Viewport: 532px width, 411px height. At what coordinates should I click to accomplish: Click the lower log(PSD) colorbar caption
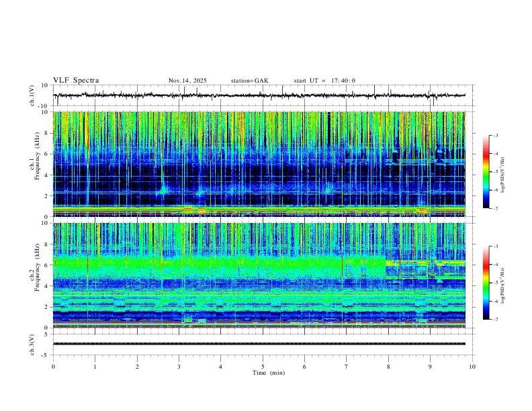pos(502,285)
